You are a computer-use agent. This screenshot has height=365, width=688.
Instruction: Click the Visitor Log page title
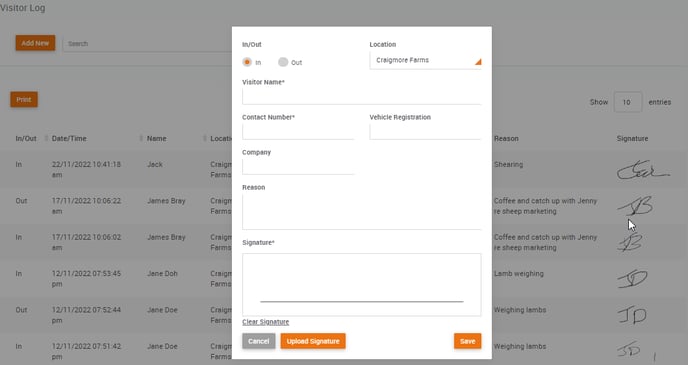22,7
